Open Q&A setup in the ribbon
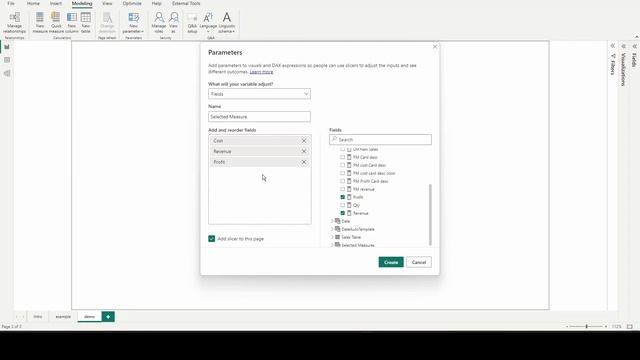This screenshot has height=360, width=640. coord(192,22)
